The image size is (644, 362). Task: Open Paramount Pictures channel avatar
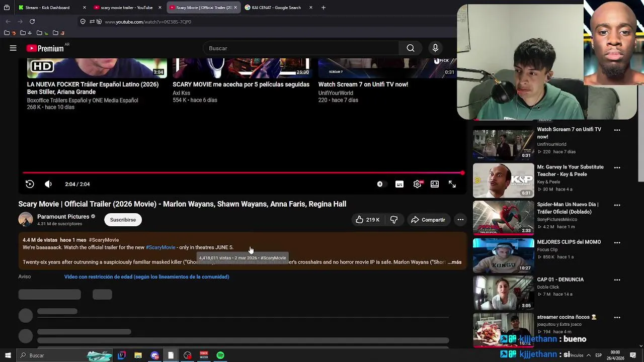[26, 220]
